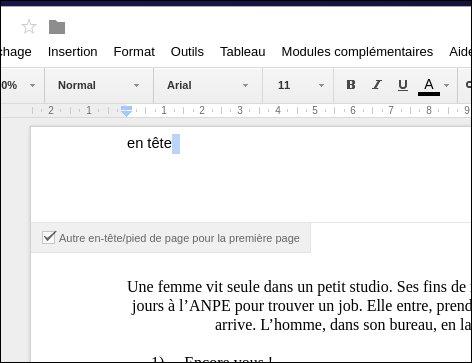Select the blue indent marker on ruler

click(x=126, y=111)
